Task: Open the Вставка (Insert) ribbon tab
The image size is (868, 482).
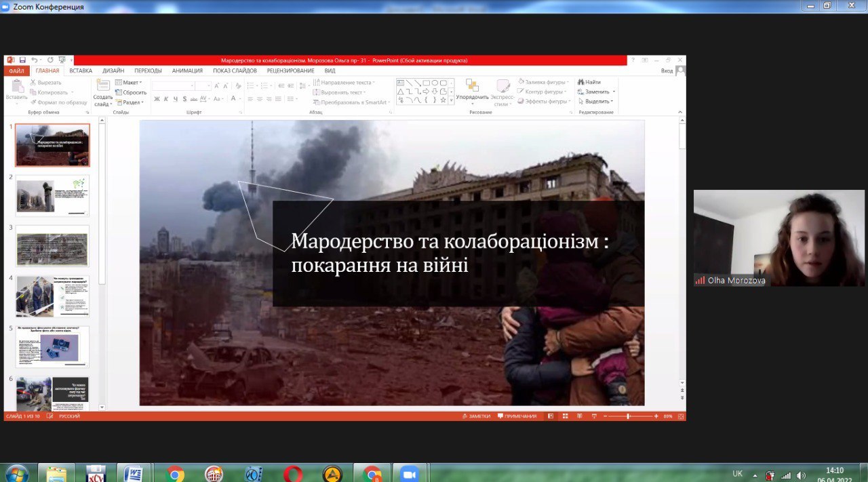Action: 81,71
